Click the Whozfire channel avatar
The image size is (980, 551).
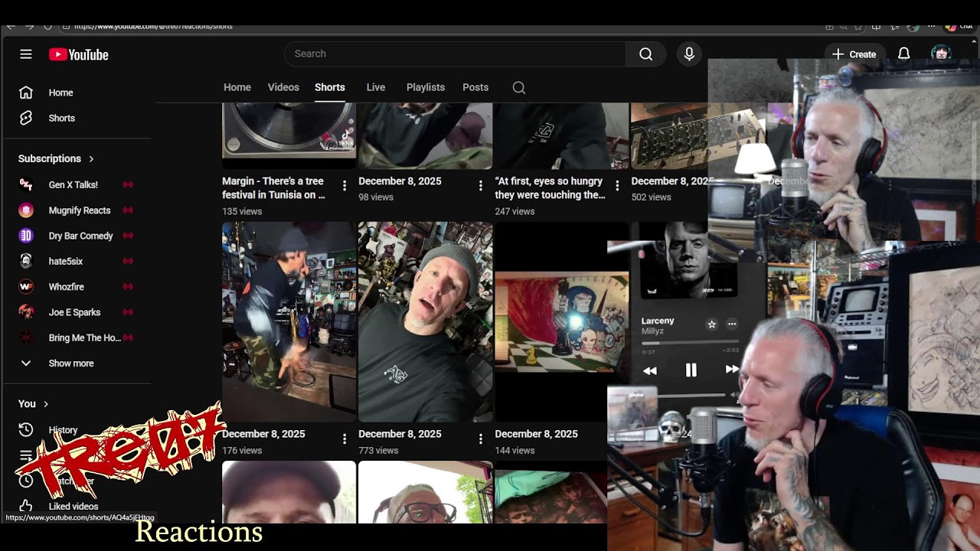(26, 287)
